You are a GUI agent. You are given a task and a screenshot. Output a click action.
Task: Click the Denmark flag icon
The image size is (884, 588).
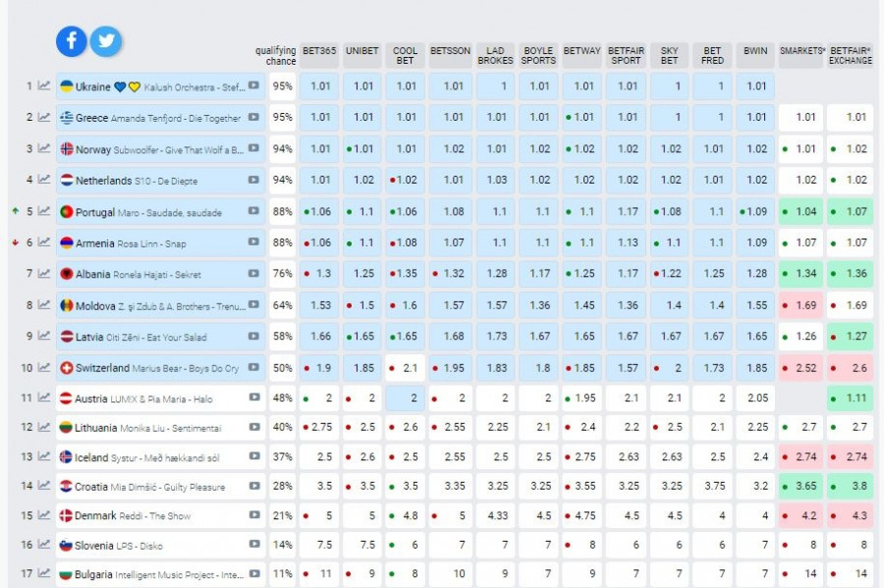pyautogui.click(x=67, y=515)
